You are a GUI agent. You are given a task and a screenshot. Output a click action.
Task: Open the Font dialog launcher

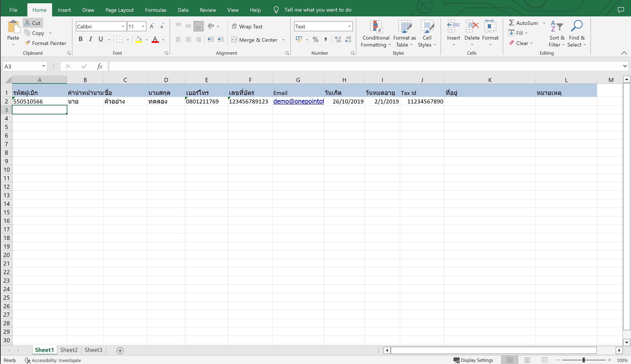point(167,53)
